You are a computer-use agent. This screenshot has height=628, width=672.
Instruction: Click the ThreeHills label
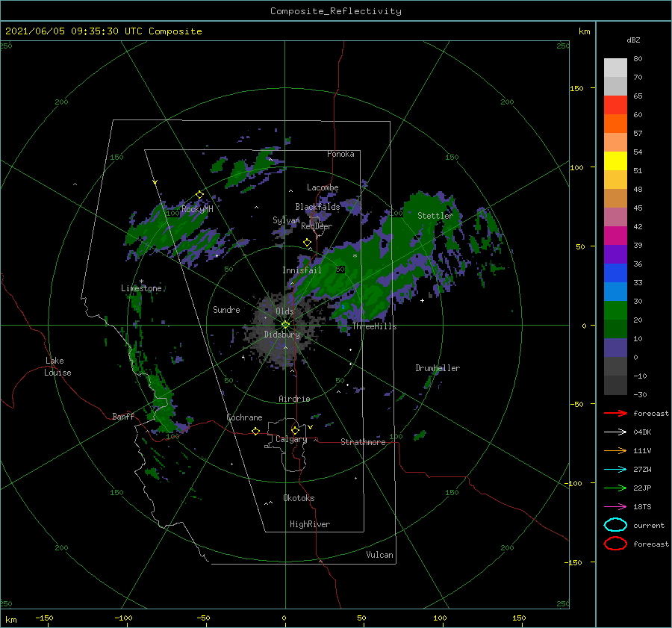(x=375, y=326)
